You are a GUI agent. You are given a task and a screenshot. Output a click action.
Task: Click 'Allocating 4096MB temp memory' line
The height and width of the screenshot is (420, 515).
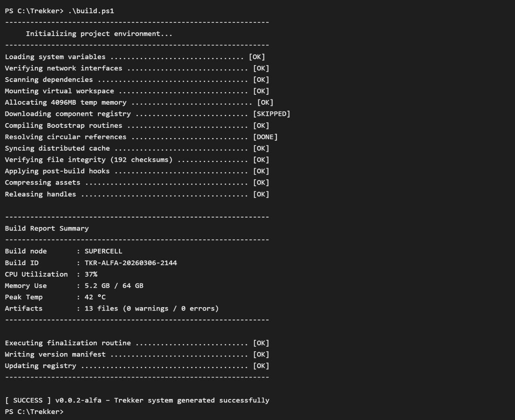click(139, 103)
